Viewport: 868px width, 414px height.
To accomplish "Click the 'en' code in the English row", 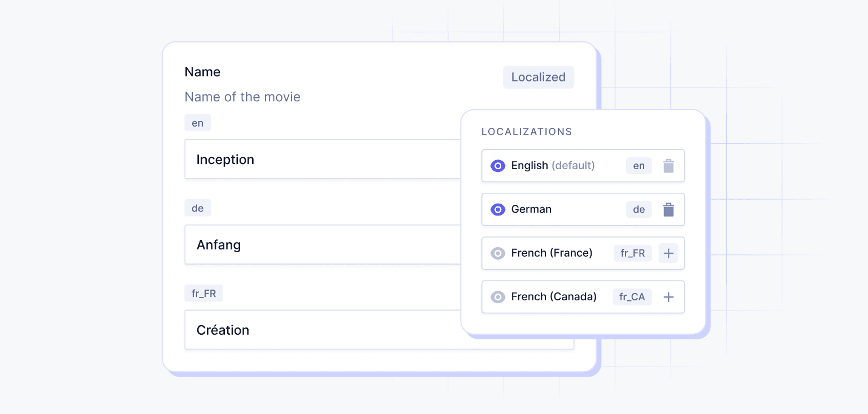I will (x=639, y=166).
